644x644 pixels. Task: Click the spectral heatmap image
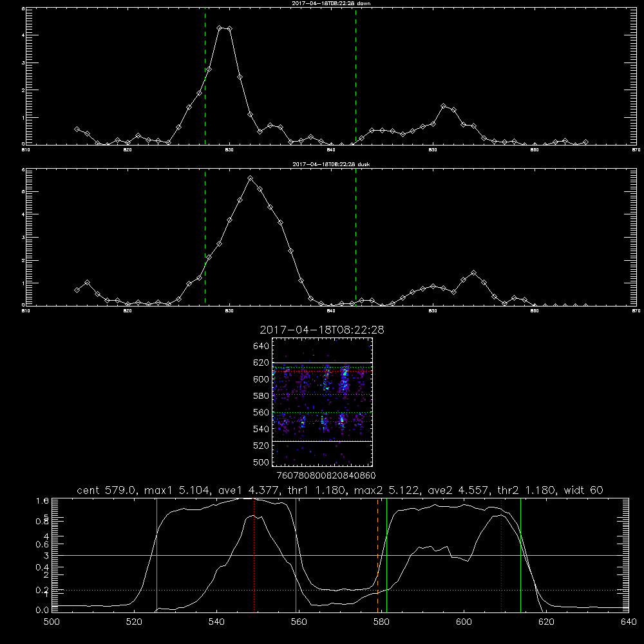pyautogui.click(x=322, y=402)
